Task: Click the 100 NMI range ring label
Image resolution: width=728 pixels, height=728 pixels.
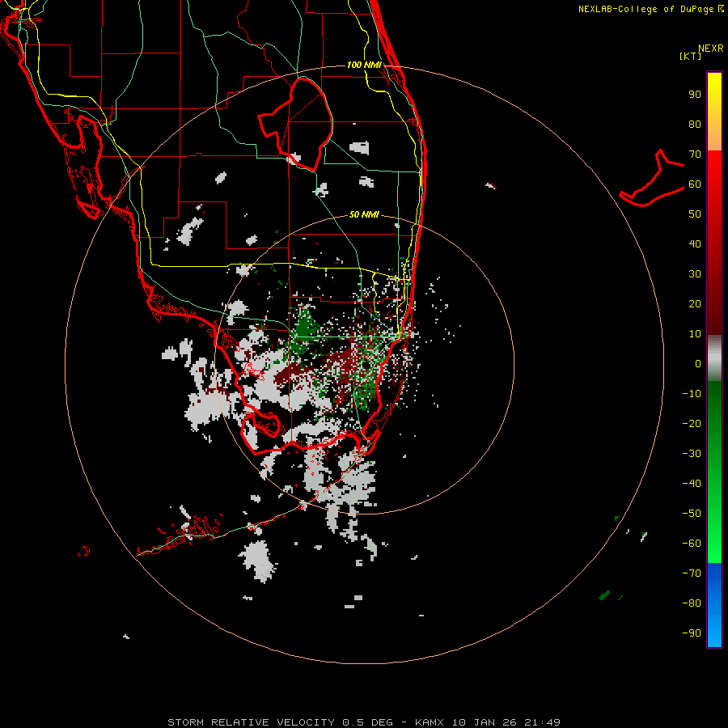Action: pos(364,65)
